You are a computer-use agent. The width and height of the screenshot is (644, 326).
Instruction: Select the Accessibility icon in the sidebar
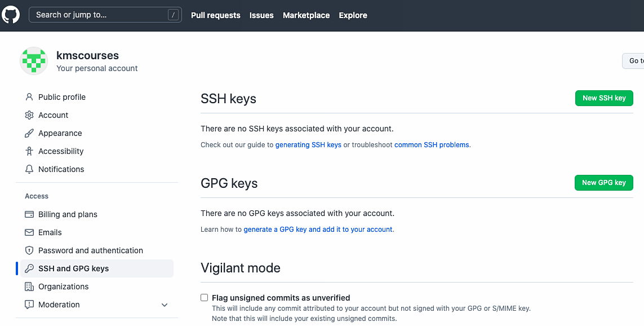coord(29,151)
